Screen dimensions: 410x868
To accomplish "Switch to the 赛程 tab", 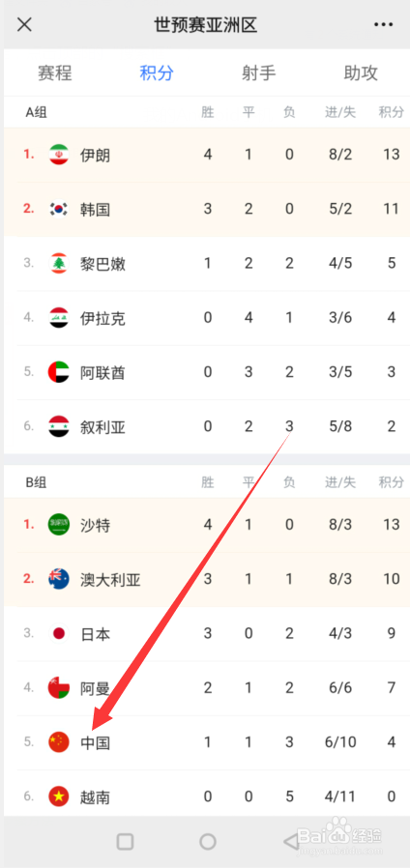I will 55,73.
